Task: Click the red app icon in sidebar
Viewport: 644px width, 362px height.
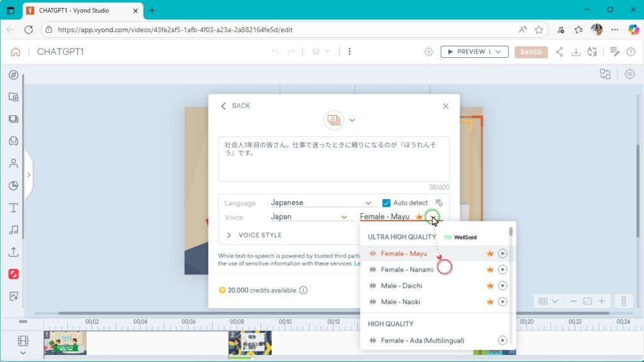Action: [x=14, y=274]
